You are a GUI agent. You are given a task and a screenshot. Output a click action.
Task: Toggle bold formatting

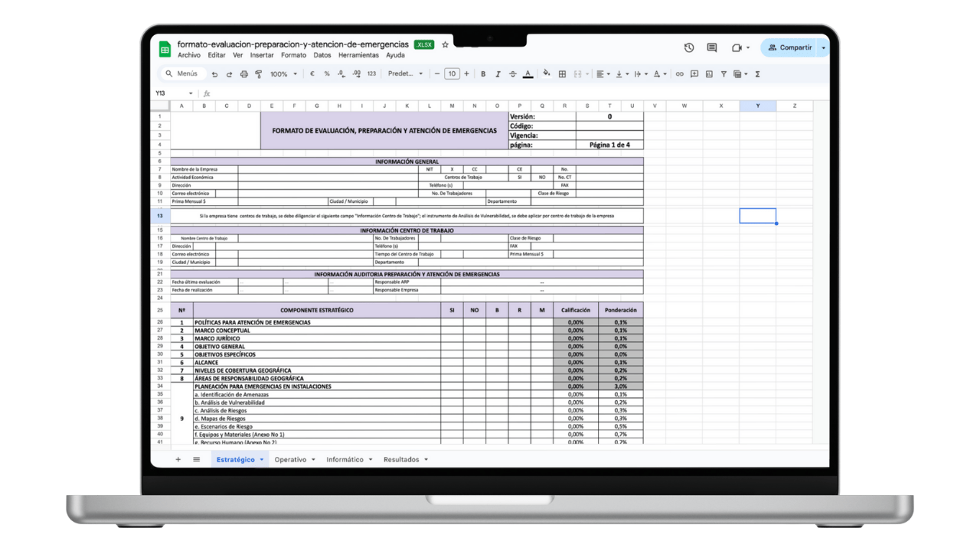click(482, 73)
